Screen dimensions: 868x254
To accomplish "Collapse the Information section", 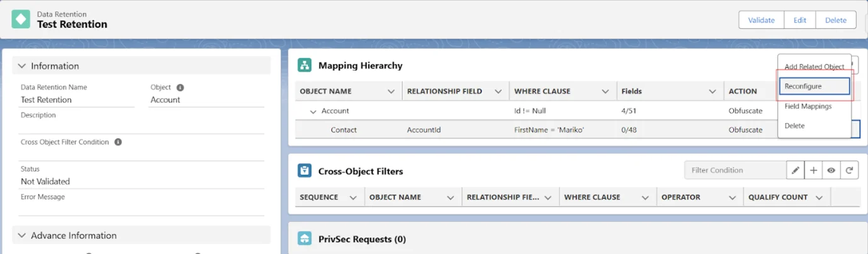I will click(22, 66).
